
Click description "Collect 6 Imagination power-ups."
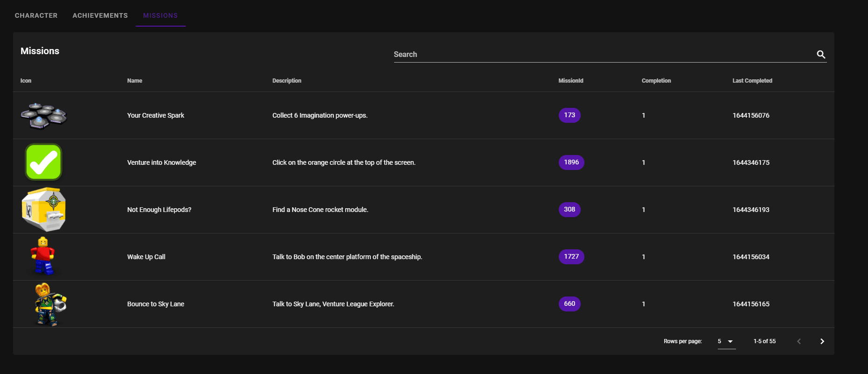[320, 115]
